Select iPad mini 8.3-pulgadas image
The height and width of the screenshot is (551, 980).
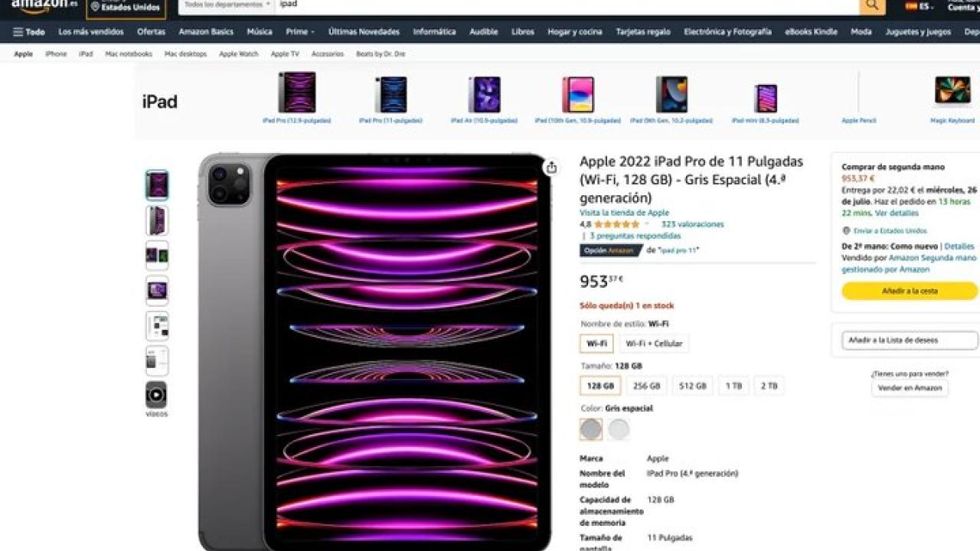pyautogui.click(x=766, y=98)
